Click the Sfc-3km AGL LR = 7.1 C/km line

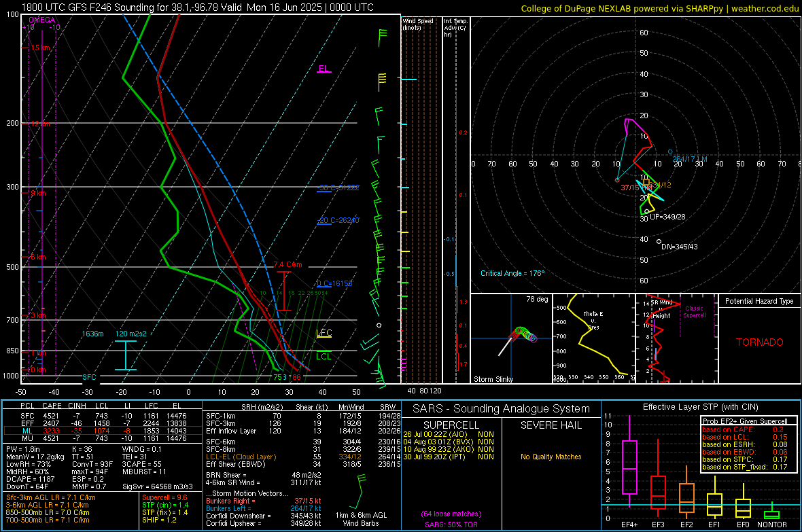point(51,497)
